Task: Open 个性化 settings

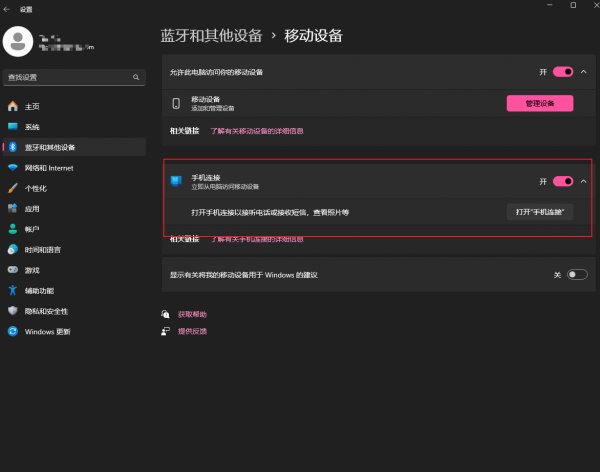Action: click(x=74, y=188)
